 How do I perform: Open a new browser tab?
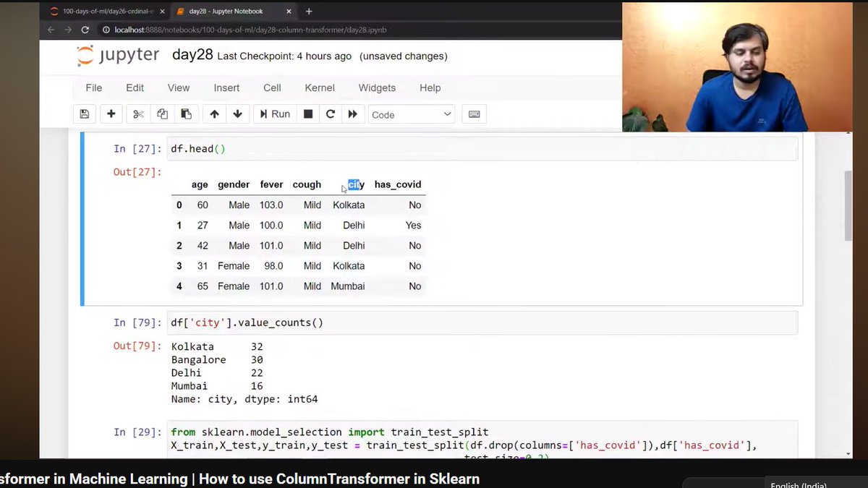(309, 12)
